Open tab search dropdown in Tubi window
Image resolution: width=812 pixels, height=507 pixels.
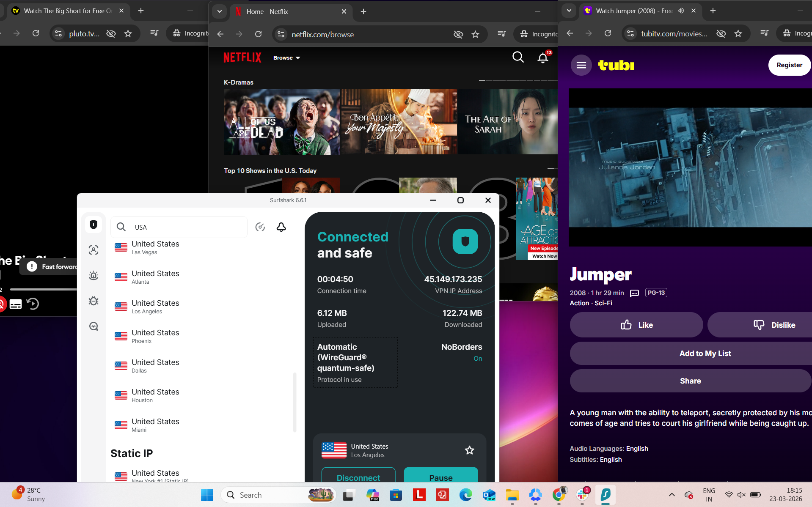tap(569, 11)
